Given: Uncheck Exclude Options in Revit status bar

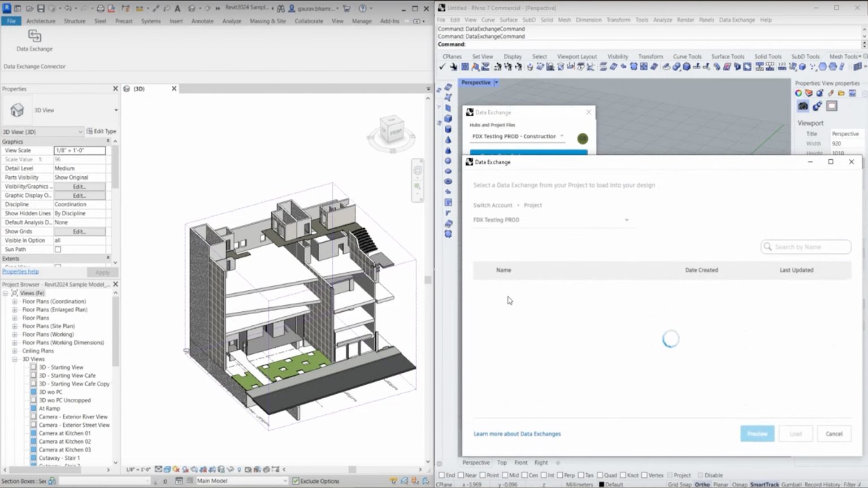Looking at the screenshot, I should (296, 481).
